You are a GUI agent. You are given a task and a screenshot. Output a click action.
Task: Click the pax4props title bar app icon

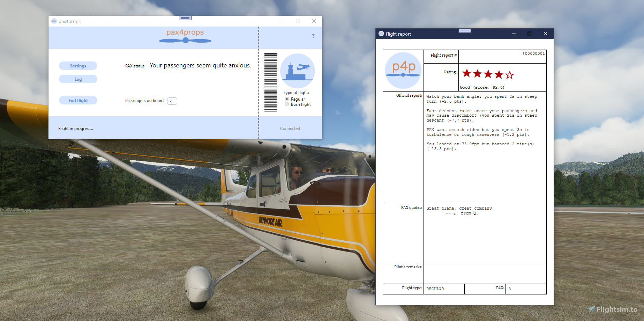54,21
